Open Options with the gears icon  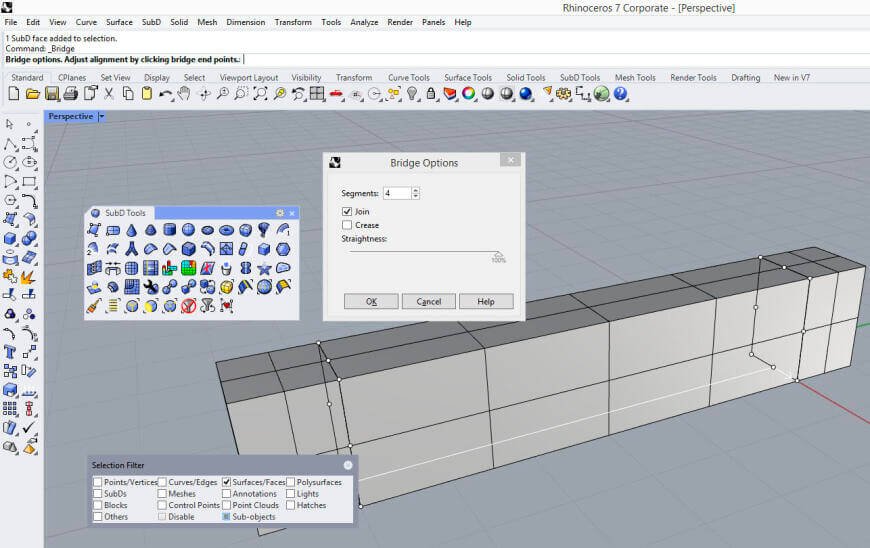(x=564, y=94)
